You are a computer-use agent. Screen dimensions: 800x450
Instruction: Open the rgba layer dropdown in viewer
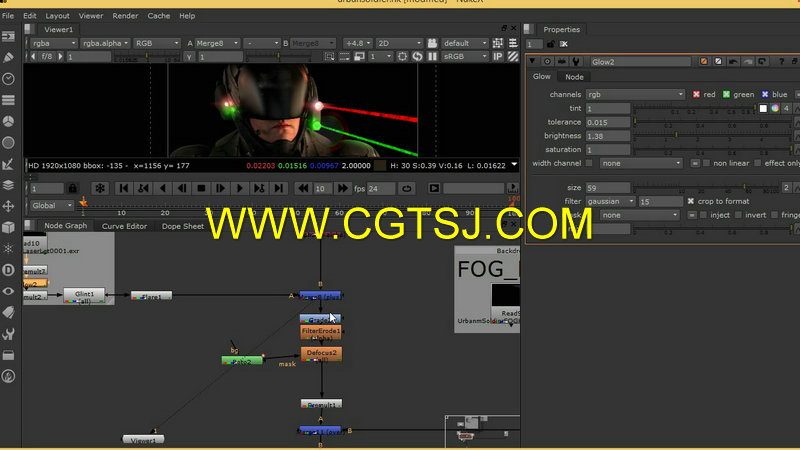click(53, 43)
